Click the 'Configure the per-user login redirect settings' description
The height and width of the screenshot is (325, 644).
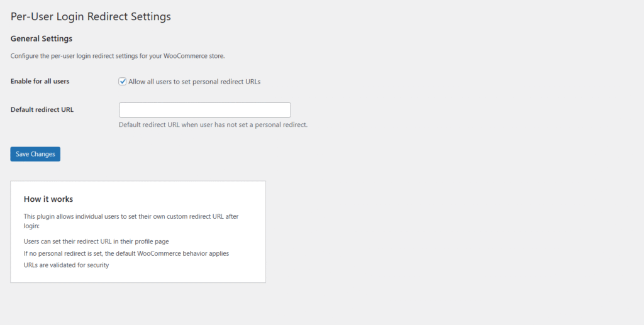pyautogui.click(x=118, y=56)
